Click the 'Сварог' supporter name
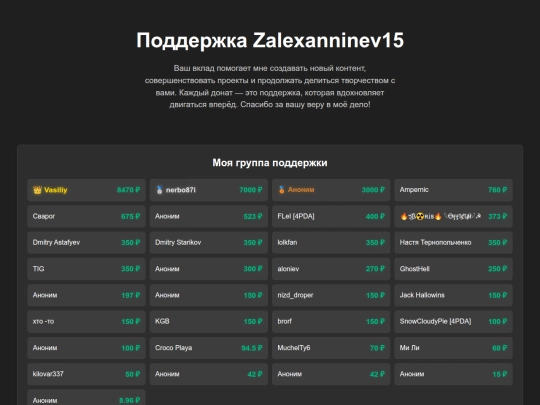 click(x=44, y=216)
